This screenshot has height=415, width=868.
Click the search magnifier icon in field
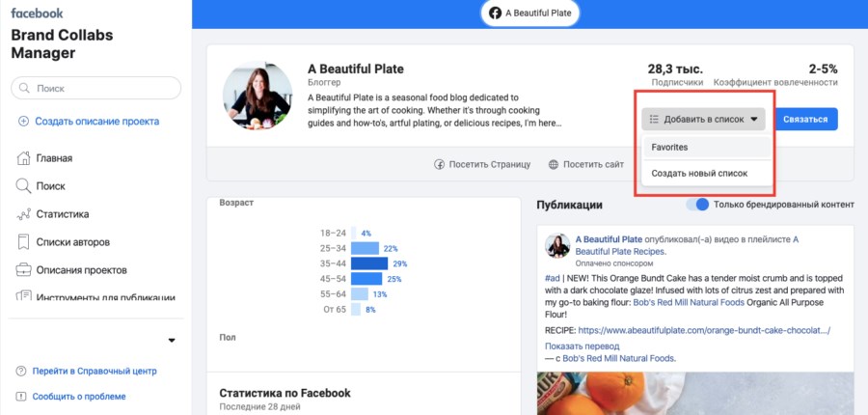[24, 88]
